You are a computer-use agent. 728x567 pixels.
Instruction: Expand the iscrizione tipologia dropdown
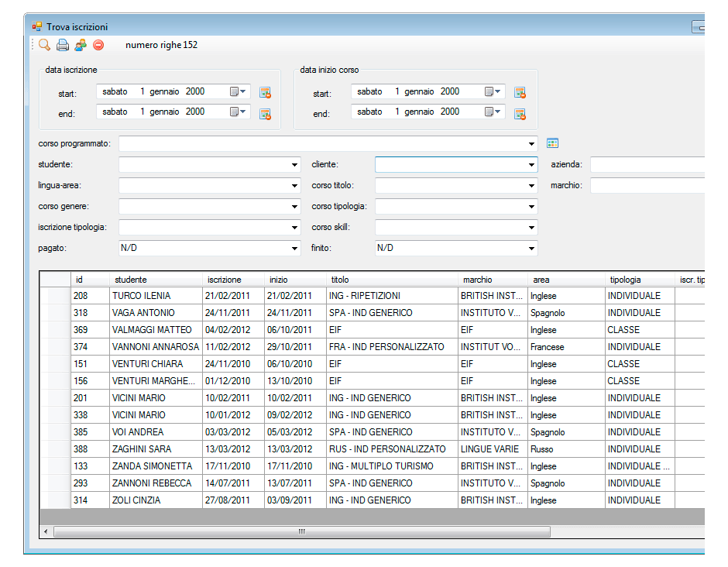pos(294,228)
